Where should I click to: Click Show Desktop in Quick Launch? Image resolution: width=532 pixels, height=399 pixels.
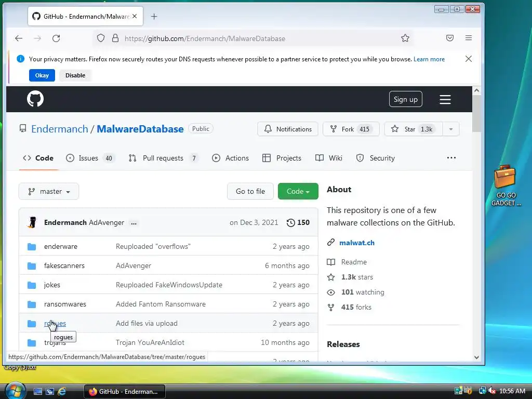pyautogui.click(x=37, y=392)
